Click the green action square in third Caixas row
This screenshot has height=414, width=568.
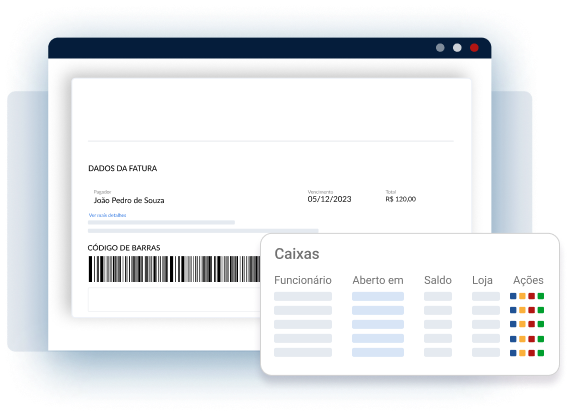[x=541, y=324]
